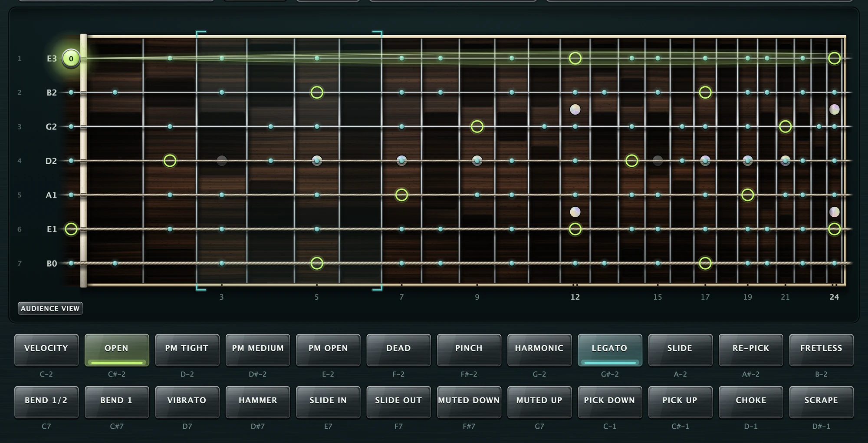Trigger the Bend 1/2 effect

tap(46, 402)
